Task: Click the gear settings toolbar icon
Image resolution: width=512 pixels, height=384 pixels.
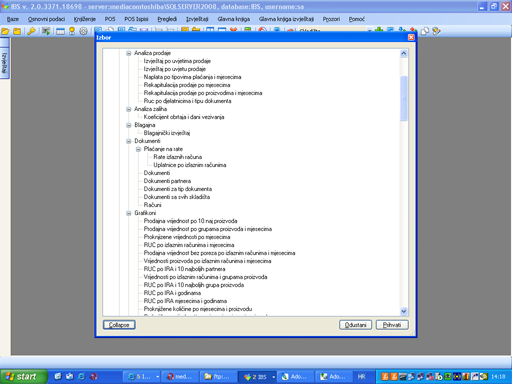Action: (x=83, y=31)
